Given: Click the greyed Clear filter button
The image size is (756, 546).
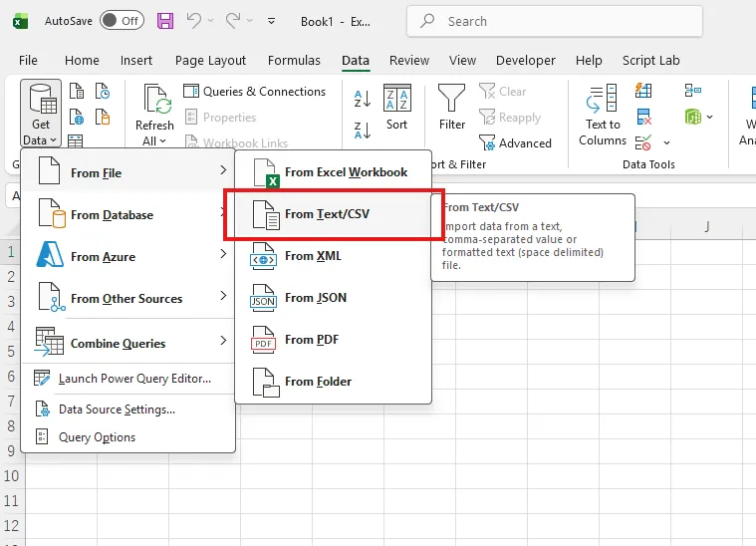Looking at the screenshot, I should coord(502,91).
